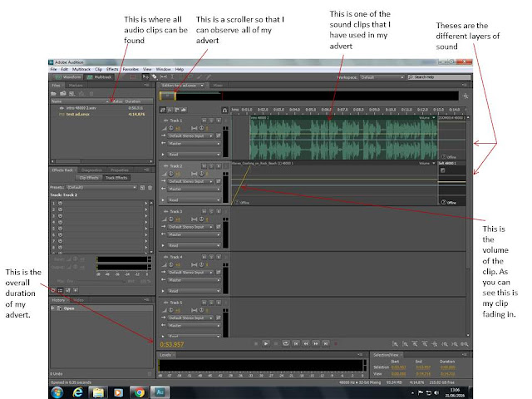Viewport: 532px width, 399px height.
Task: Switch to Multitrack view
Action: (100, 77)
